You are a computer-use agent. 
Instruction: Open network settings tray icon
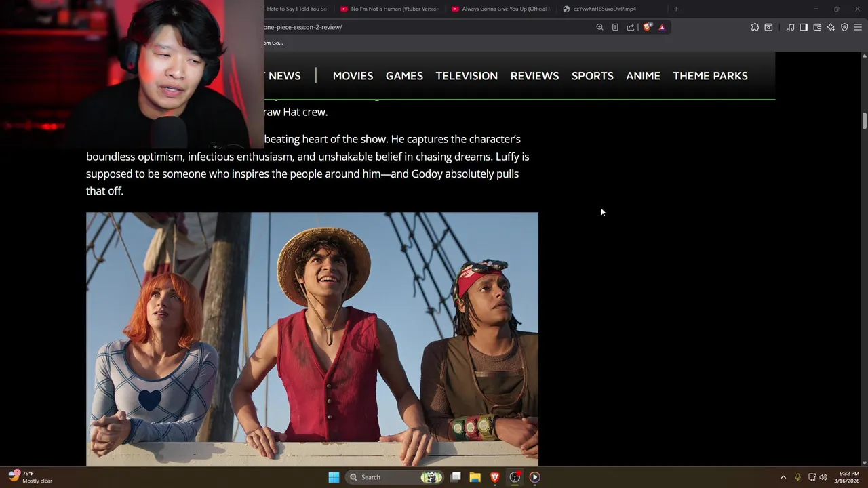(812, 477)
